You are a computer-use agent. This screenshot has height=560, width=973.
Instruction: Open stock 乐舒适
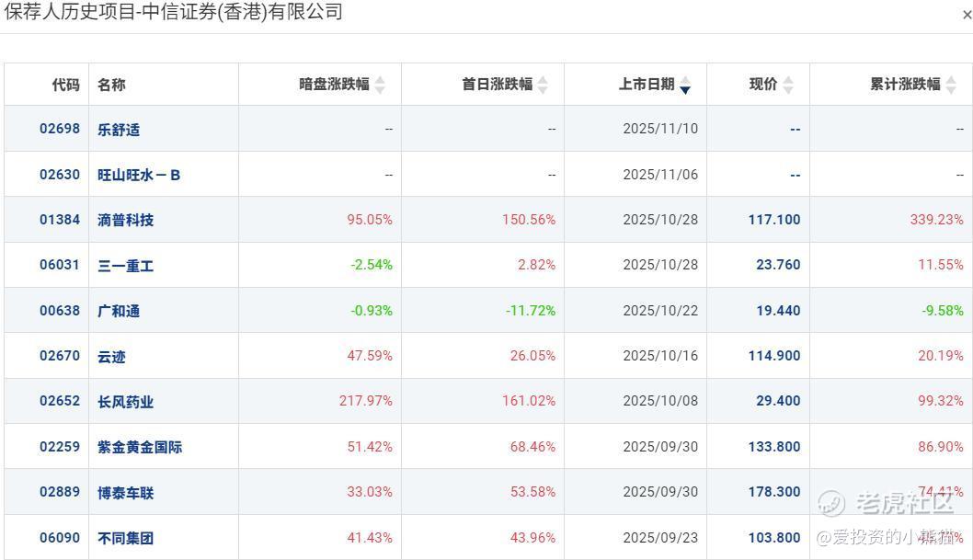119,129
